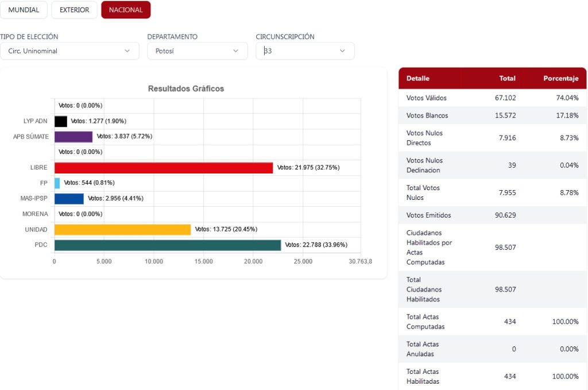Click the light blue FP bar
Viewport: 588px width, 390px height.
[57, 183]
